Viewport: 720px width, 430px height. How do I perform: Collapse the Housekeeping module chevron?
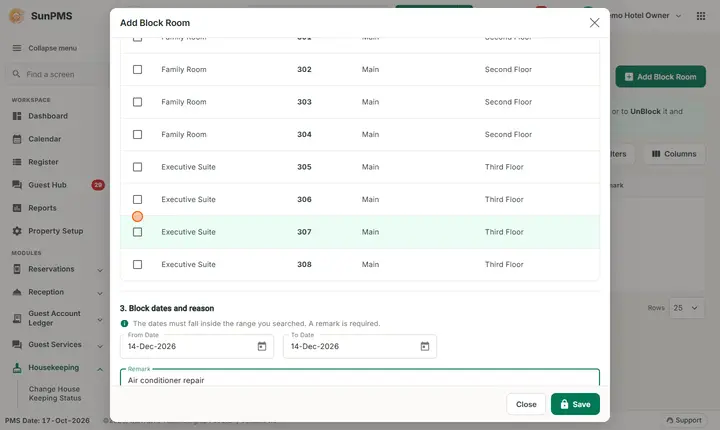pos(100,369)
